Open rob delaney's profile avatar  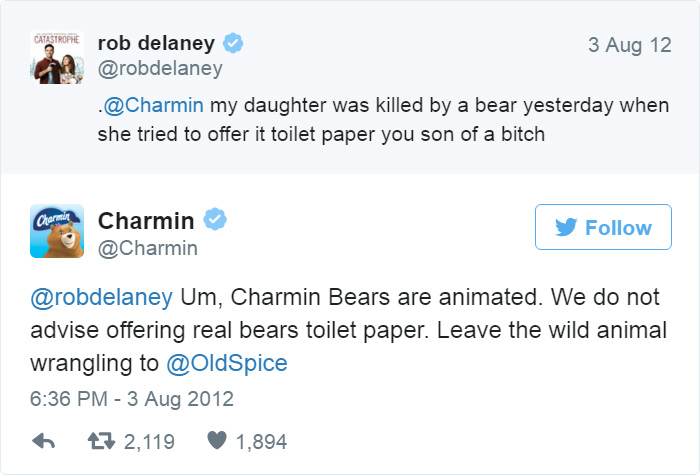click(x=57, y=58)
